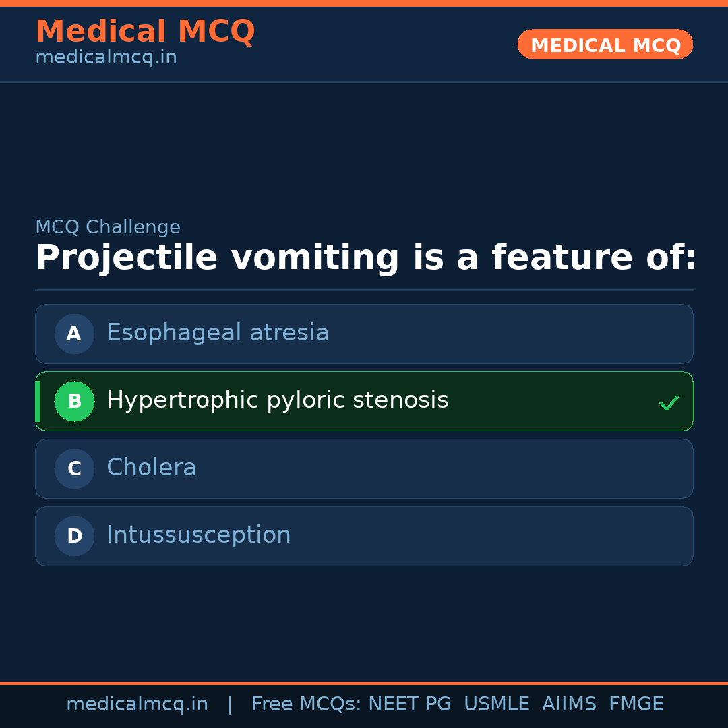Viewport: 728px width, 728px height.
Task: Select the Esophageal atresia answer text
Action: [x=218, y=333]
